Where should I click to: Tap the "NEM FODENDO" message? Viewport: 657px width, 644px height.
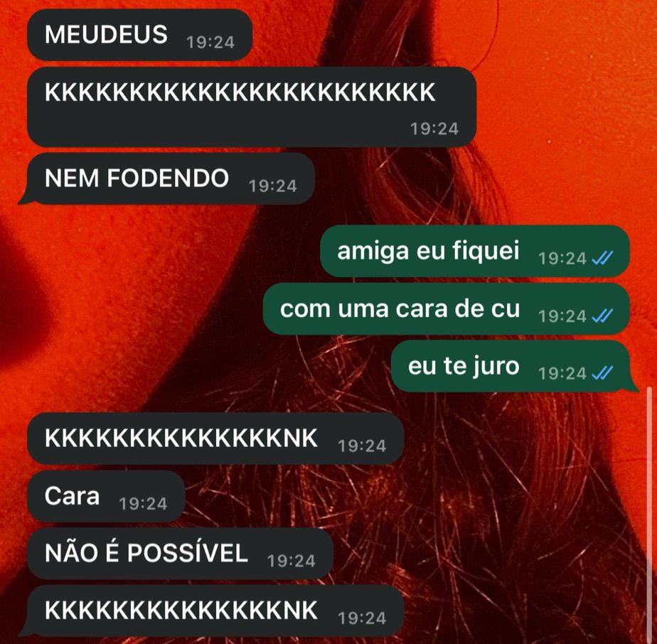point(167,179)
